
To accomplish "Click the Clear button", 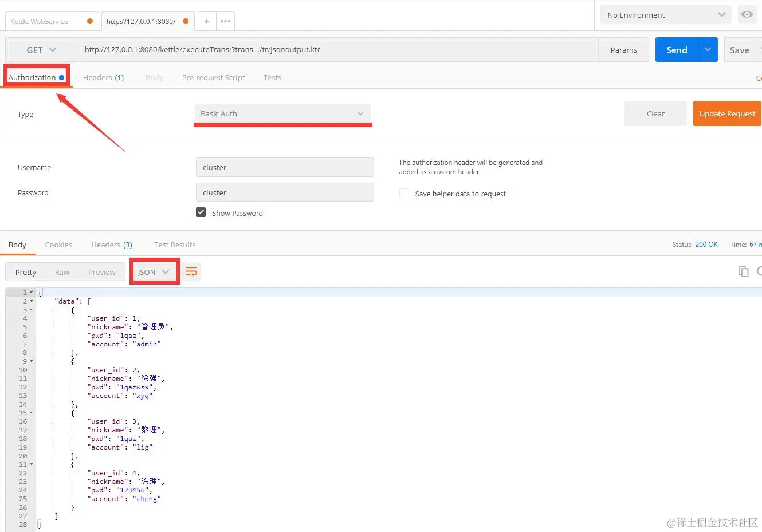I will [x=655, y=113].
